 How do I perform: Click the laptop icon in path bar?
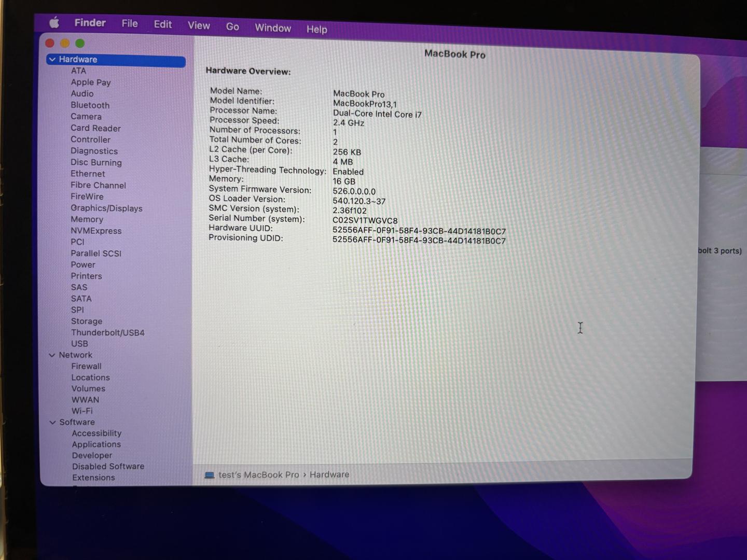click(210, 475)
